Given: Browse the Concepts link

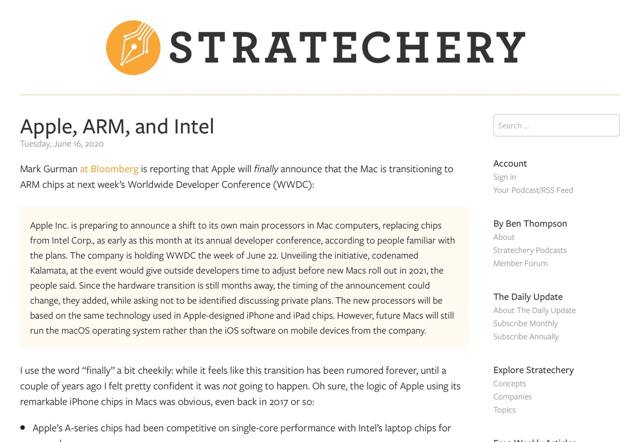Looking at the screenshot, I should click(509, 383).
